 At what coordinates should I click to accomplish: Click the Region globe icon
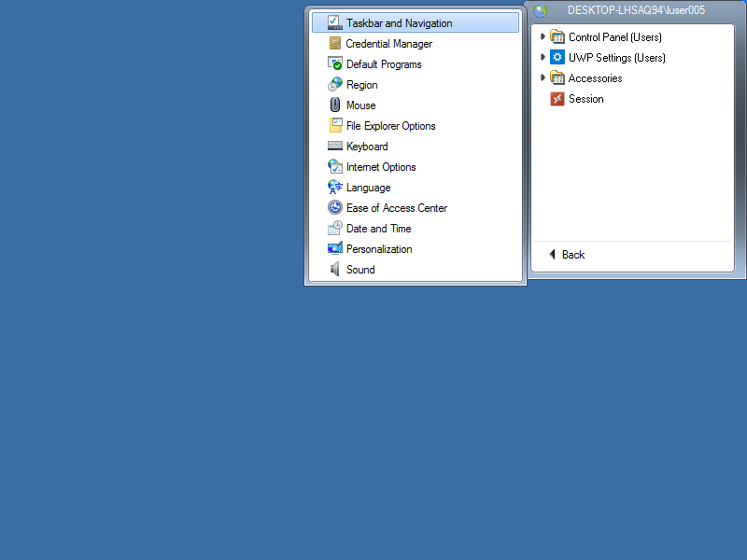(335, 85)
